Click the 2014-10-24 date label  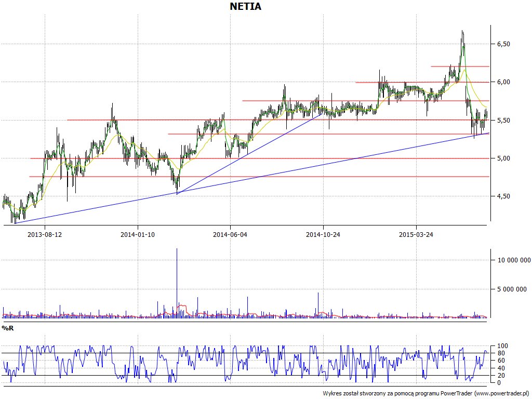coord(323,234)
